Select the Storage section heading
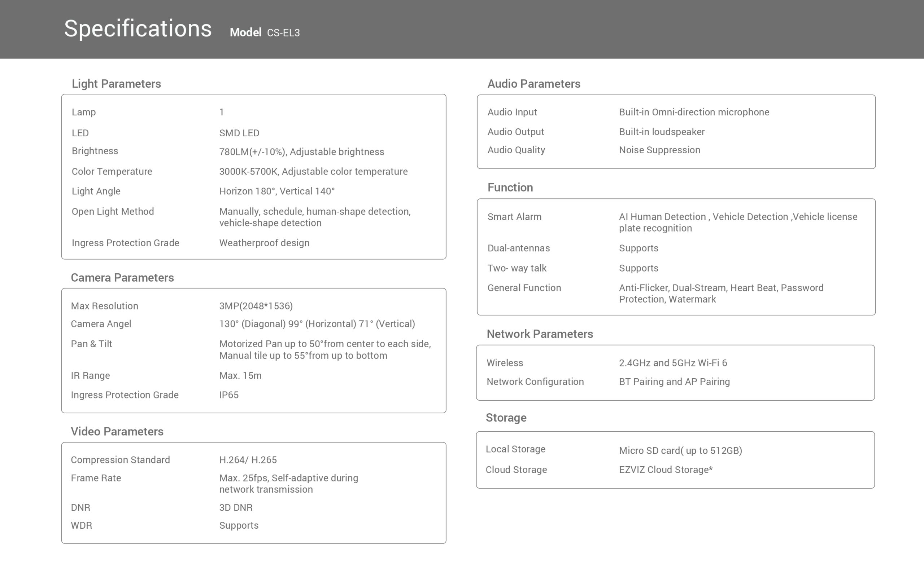The width and height of the screenshot is (924, 577). (x=506, y=418)
